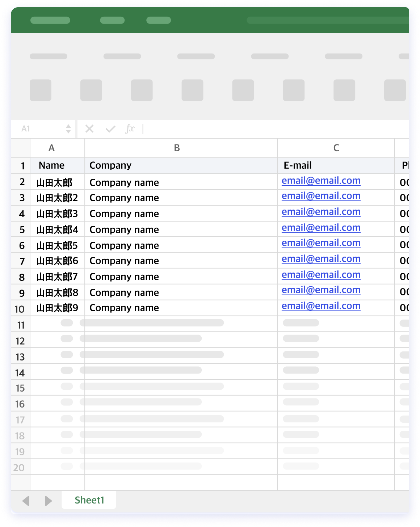
Task: Click the email link for 山田太郎5
Action: 321,243
